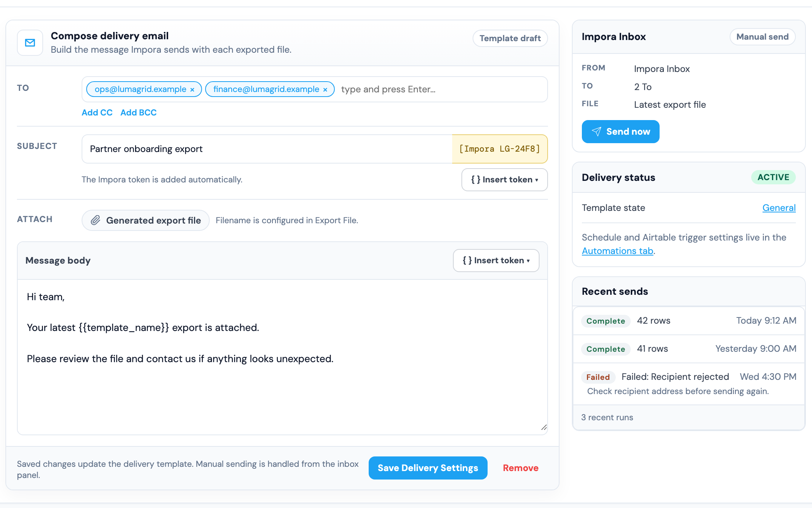Select the Failed: Recipient rejected entry

point(689,384)
